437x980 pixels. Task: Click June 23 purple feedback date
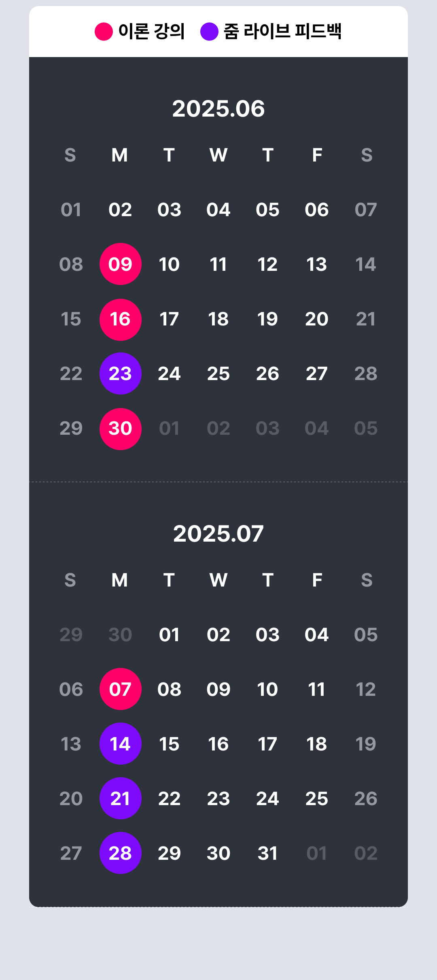coord(120,373)
